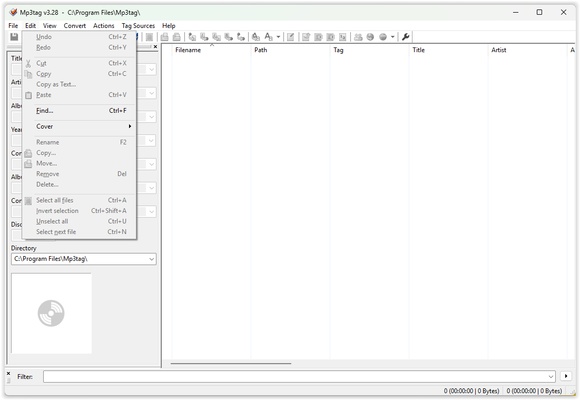
Task: Click the Create playlist (selected files) icon
Action: [330, 37]
